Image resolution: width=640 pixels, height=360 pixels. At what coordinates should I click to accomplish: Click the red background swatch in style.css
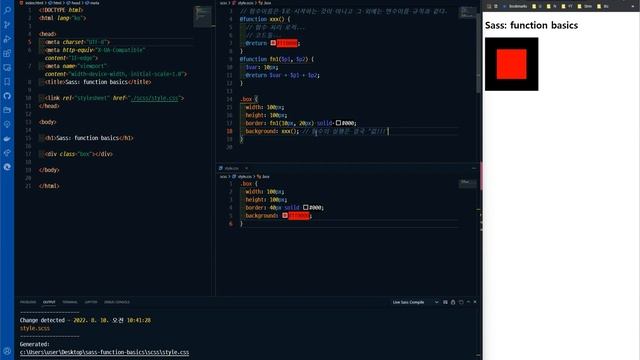point(285,216)
